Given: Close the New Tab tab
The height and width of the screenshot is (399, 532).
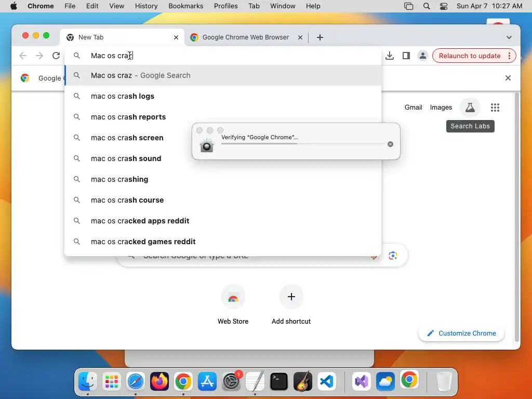Looking at the screenshot, I should [176, 37].
